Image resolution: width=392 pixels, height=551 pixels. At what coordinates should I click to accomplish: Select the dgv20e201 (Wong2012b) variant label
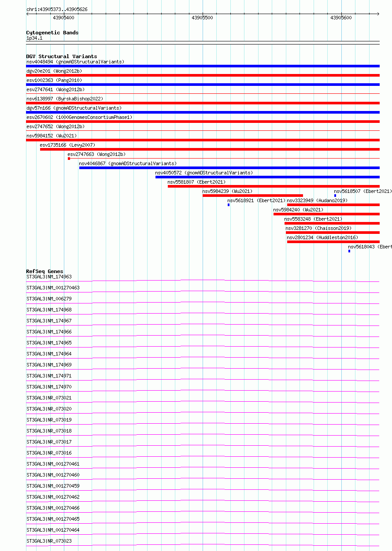tap(54, 71)
